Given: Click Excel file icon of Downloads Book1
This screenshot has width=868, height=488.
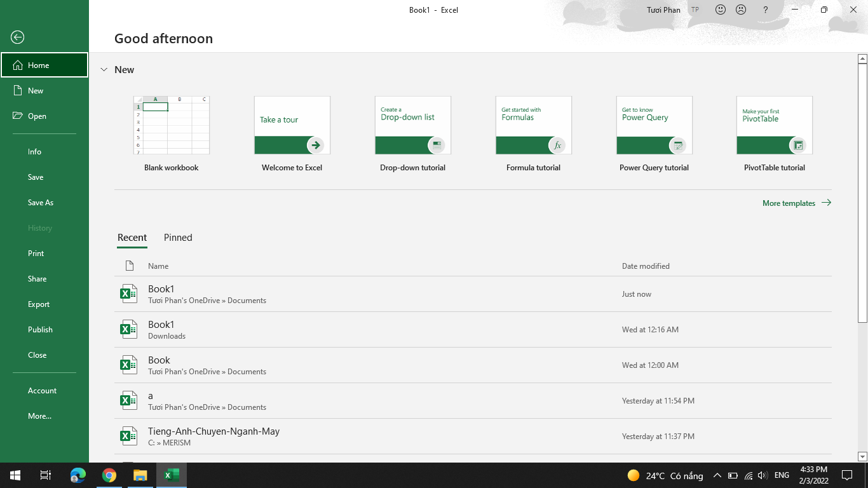Looking at the screenshot, I should 129,329.
